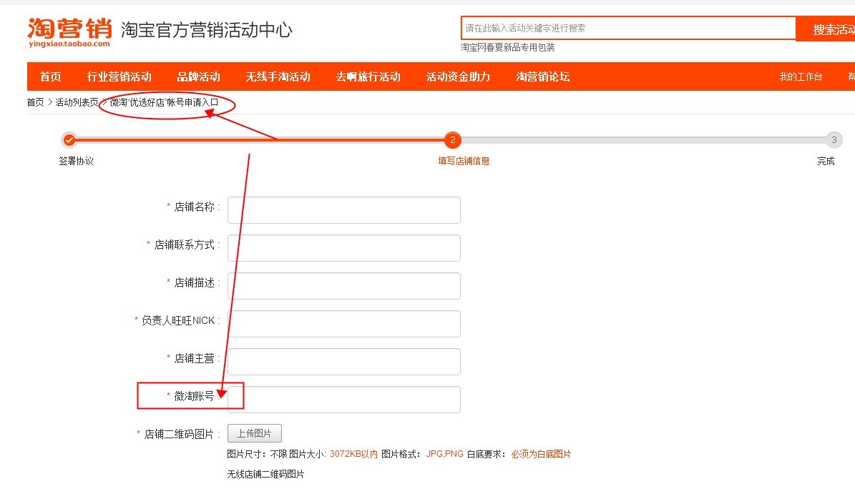Go to 首页 in the breadcrumb
Screen dimensions: 855x504
36,102
